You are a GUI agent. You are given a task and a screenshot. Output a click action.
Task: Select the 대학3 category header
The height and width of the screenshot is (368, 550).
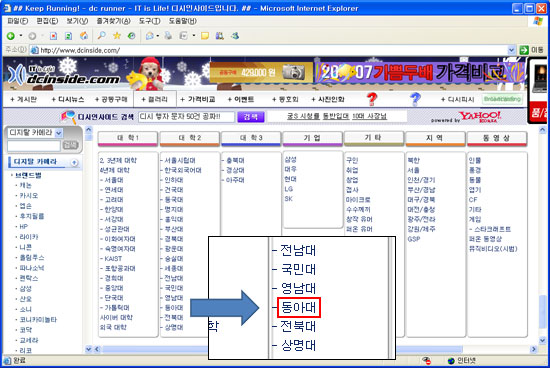point(251,138)
